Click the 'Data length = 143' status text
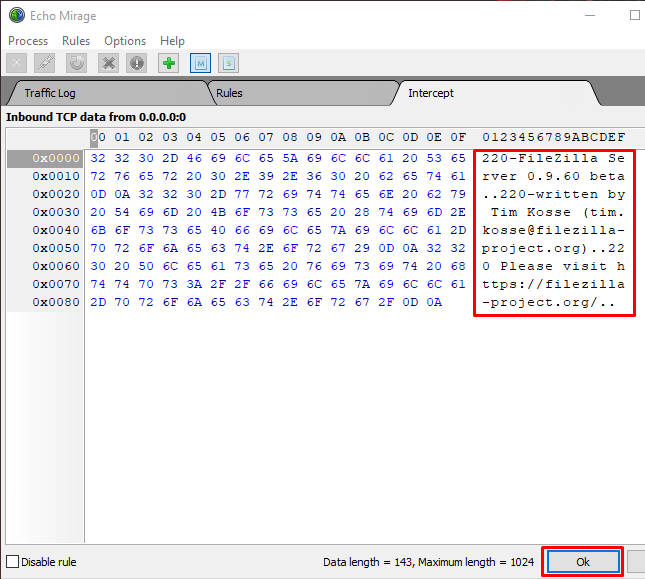 point(368,562)
